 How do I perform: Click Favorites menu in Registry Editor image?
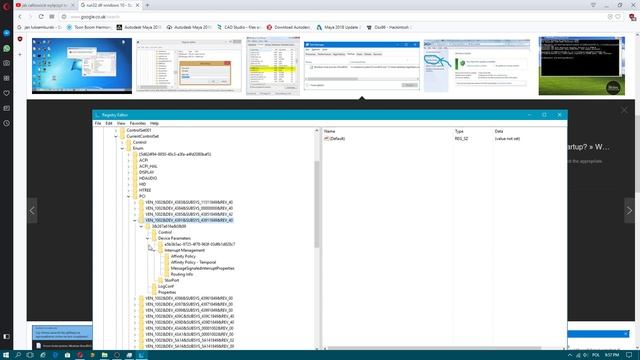click(138, 123)
